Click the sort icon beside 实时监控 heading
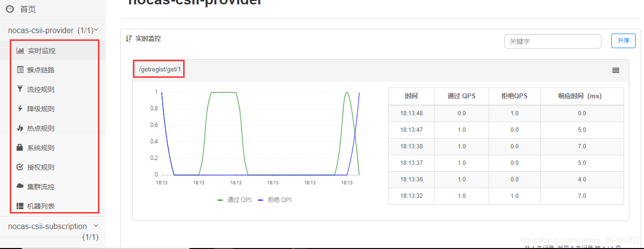 129,38
